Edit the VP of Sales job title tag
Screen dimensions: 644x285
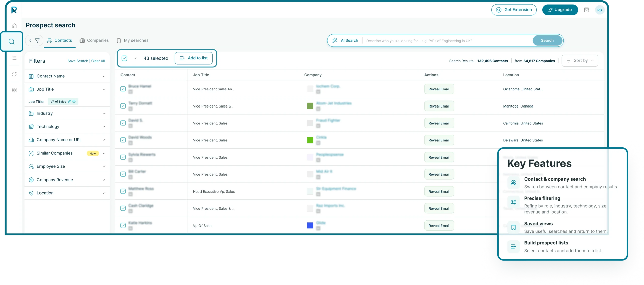[x=69, y=101]
